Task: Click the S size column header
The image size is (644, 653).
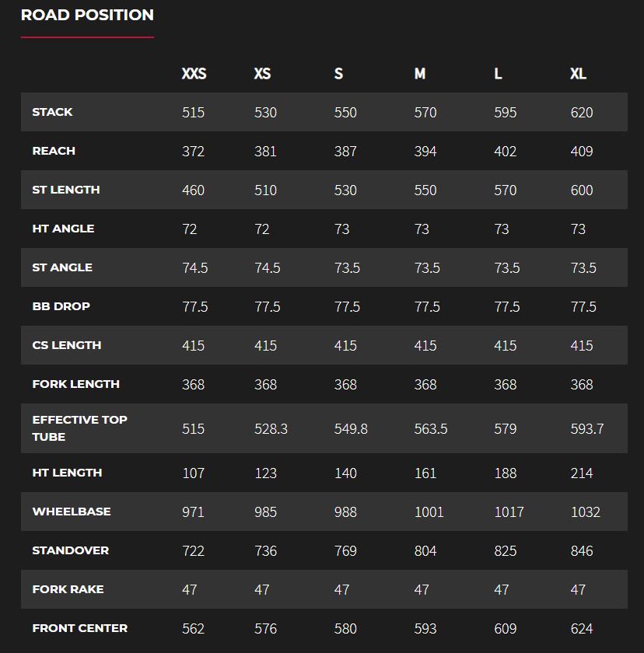Action: pyautogui.click(x=338, y=74)
